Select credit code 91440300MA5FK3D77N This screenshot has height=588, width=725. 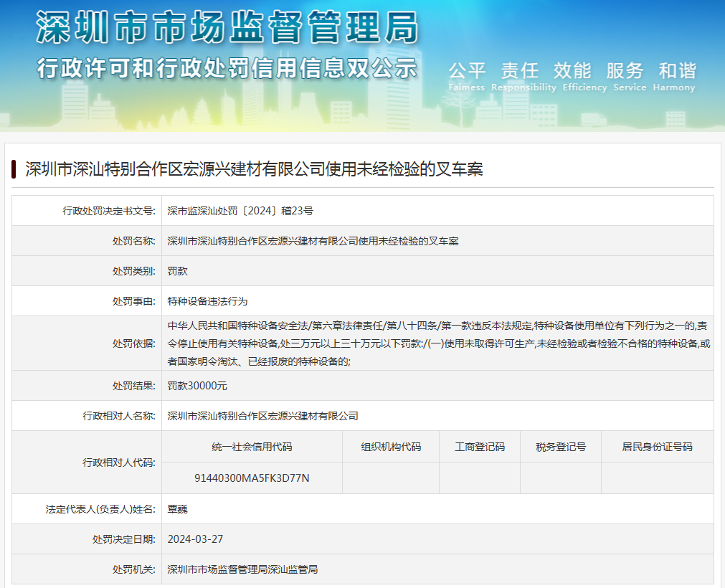coord(252,478)
